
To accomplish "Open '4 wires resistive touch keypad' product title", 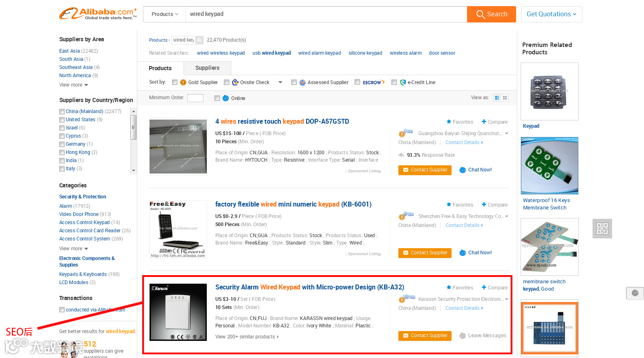I will click(x=282, y=122).
